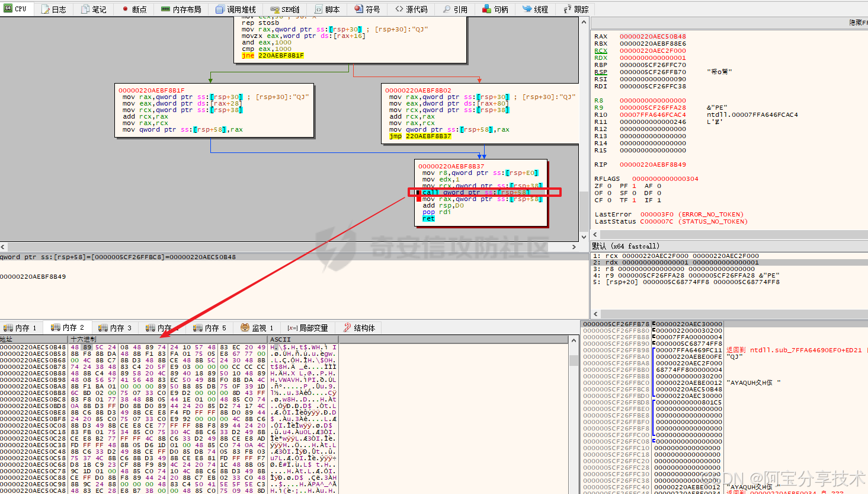Open the 脚本 script tab

point(327,9)
